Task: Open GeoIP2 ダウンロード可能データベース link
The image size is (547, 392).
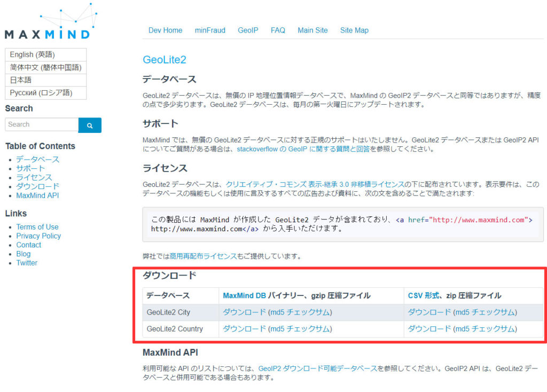Action: [x=318, y=369]
